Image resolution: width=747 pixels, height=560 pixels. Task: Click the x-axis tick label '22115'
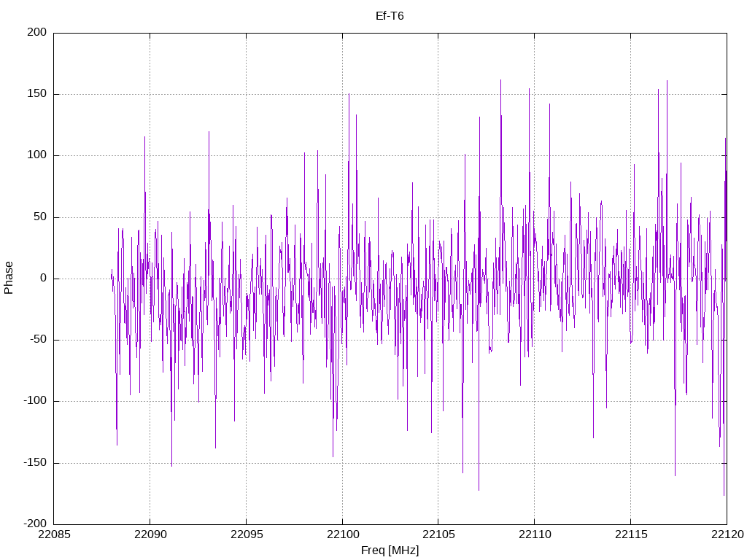pos(631,534)
